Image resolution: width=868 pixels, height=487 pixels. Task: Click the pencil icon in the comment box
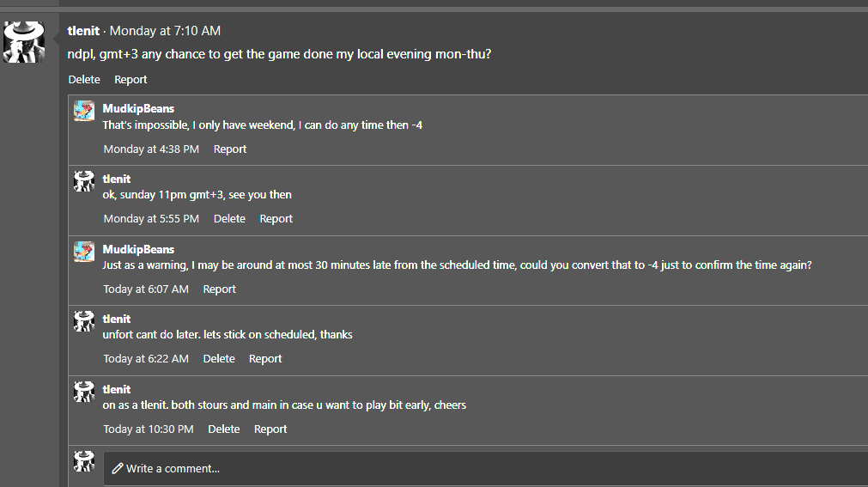tap(118, 468)
